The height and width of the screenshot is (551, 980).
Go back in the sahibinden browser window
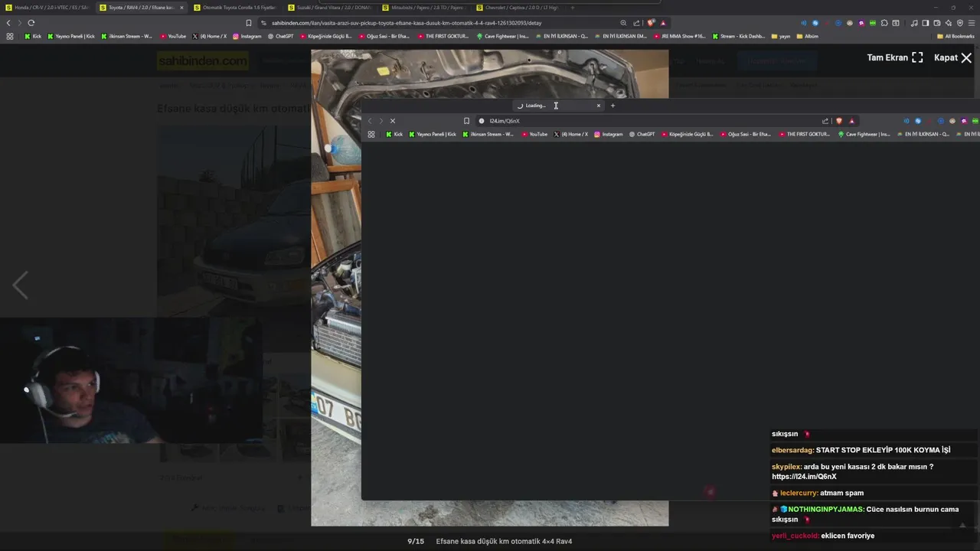click(x=8, y=23)
